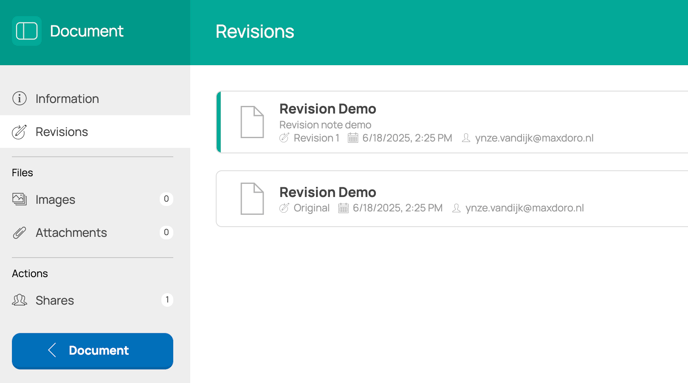The height and width of the screenshot is (383, 688).
Task: Click the Attachments count badge 0
Action: click(x=166, y=232)
